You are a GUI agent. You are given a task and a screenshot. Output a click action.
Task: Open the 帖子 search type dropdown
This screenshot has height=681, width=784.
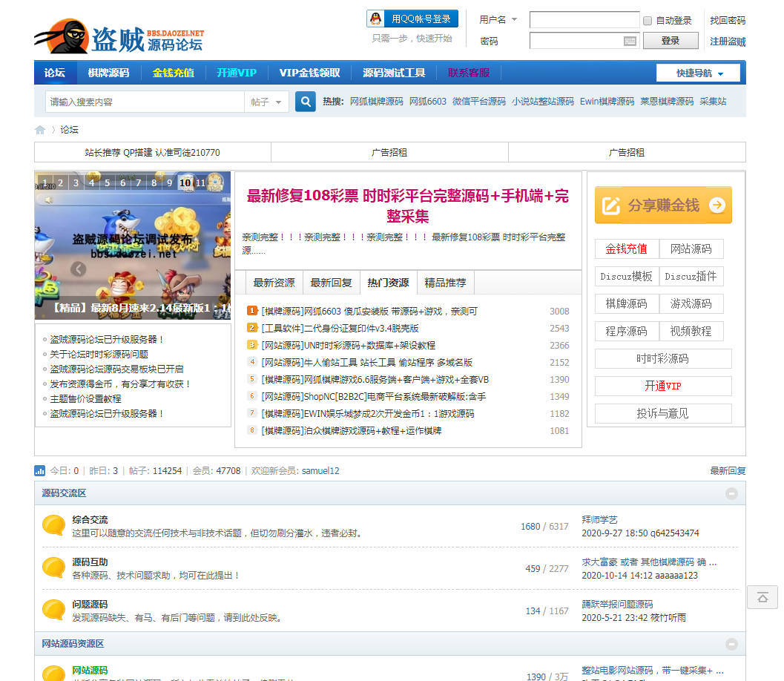(266, 102)
